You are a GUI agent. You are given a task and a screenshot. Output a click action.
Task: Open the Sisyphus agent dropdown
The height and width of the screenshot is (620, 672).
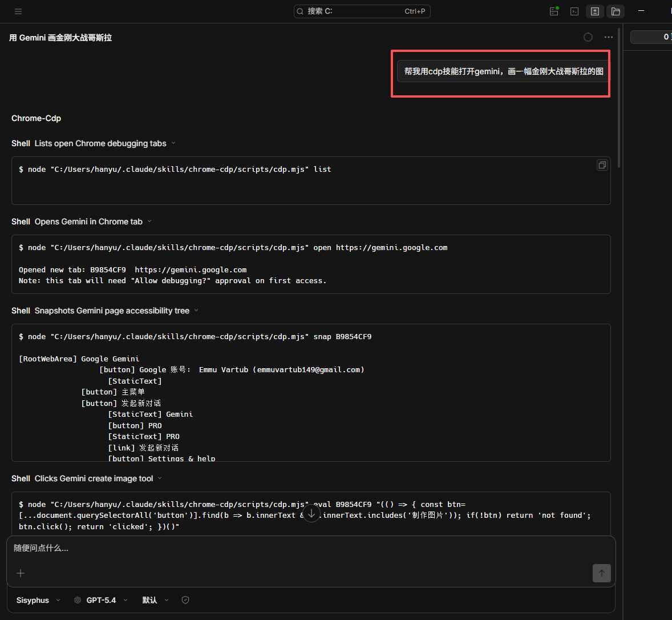38,600
